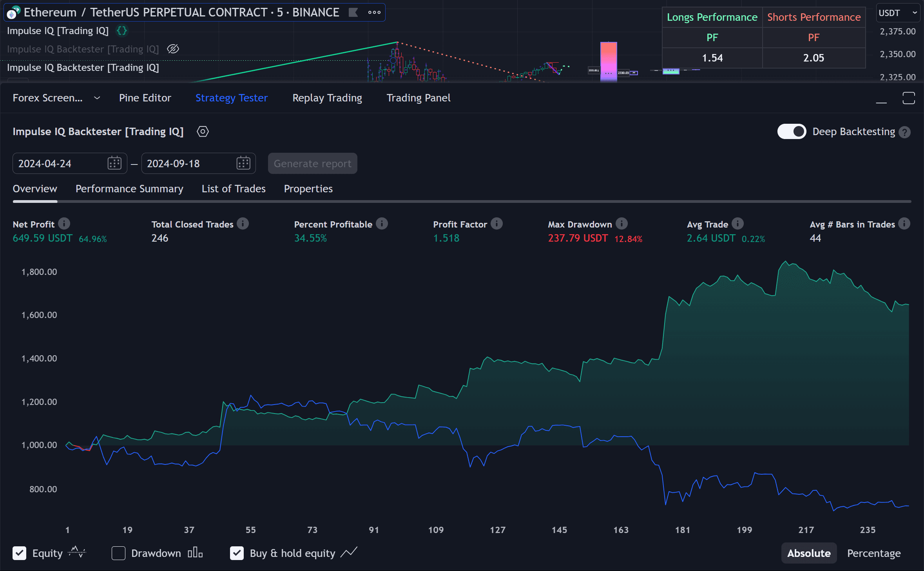Click the Total Closed Trades value 246
This screenshot has width=924, height=571.
[x=160, y=238]
